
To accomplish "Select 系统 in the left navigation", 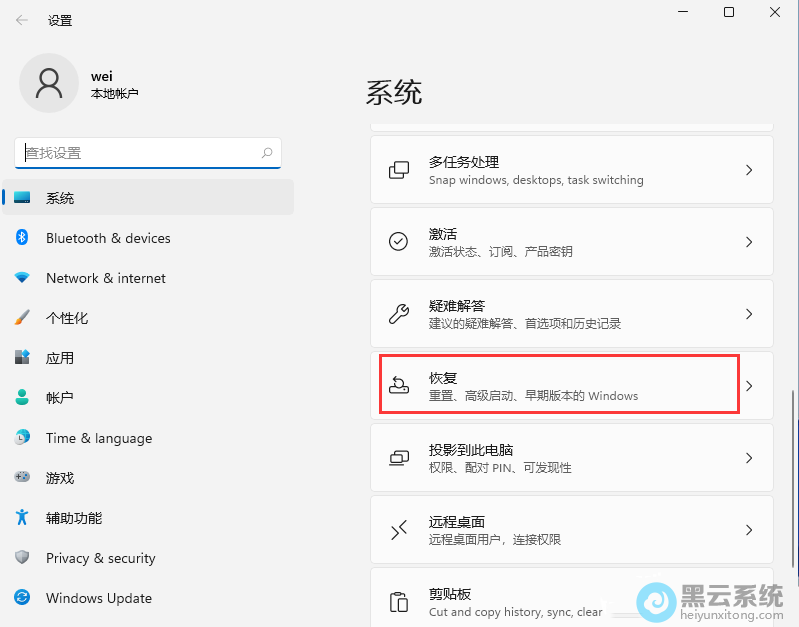I will coord(60,198).
